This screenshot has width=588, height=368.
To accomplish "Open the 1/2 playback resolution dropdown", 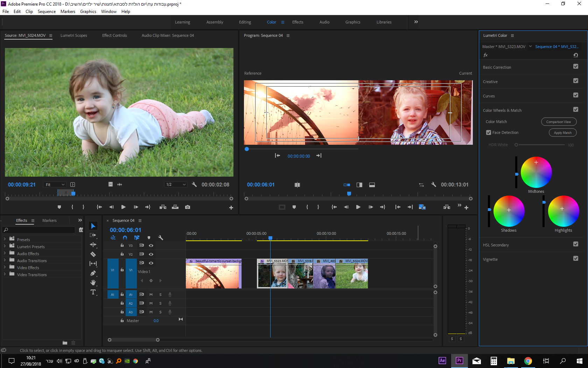I will (x=176, y=185).
